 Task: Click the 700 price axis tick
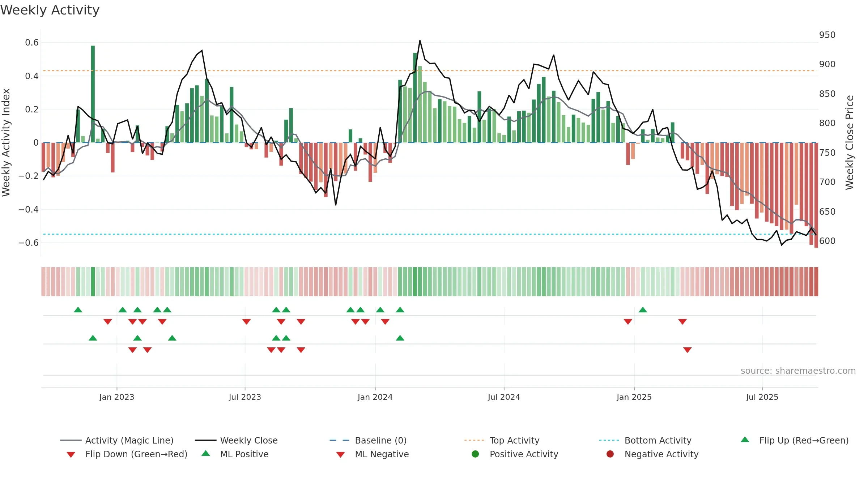coord(827,182)
